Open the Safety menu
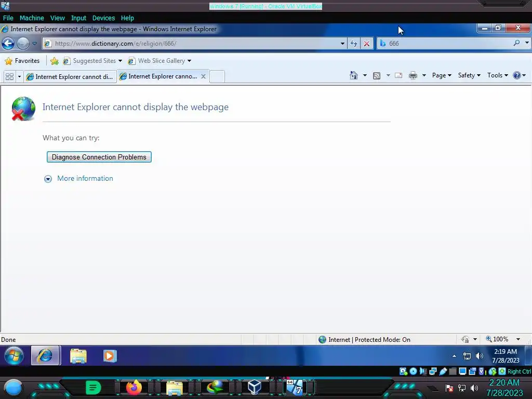This screenshot has width=532, height=399. [x=469, y=75]
